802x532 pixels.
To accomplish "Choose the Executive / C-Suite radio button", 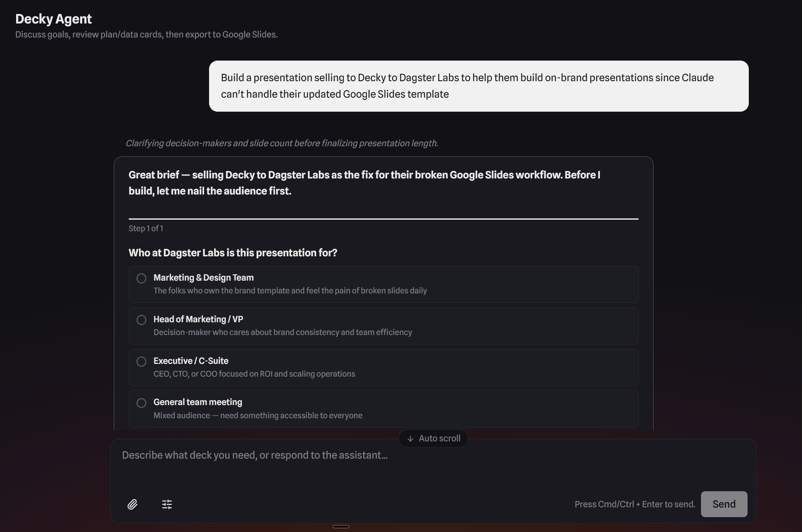I will 141,362.
